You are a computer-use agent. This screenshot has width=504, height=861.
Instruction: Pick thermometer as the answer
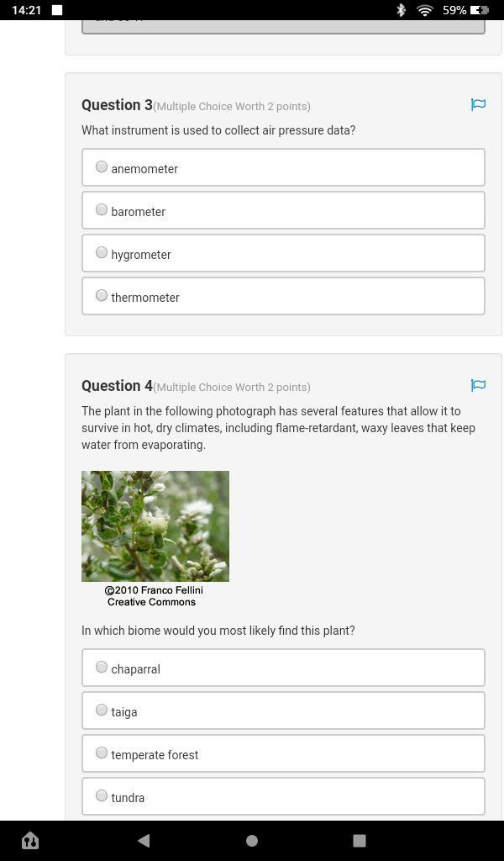pos(102,296)
